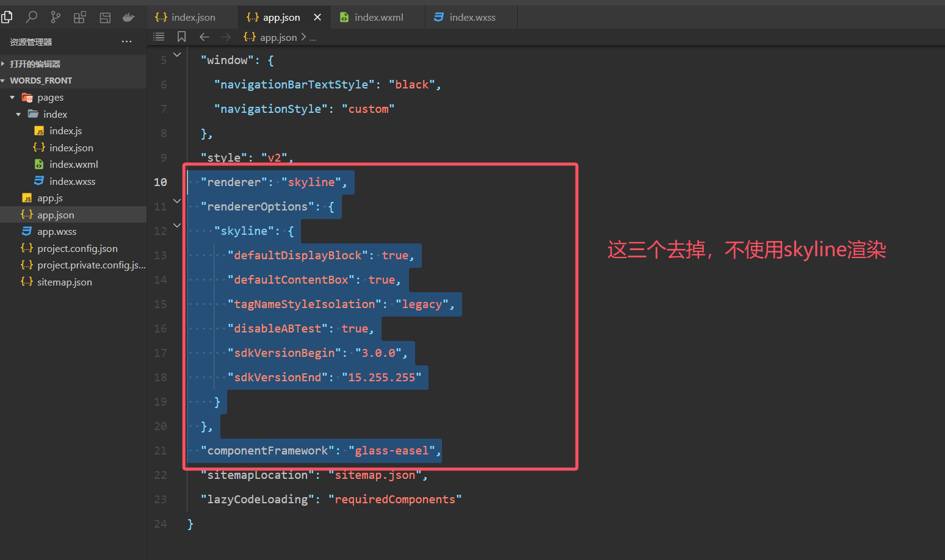Click line number 24 in the gutter
The image size is (945, 560).
(161, 524)
